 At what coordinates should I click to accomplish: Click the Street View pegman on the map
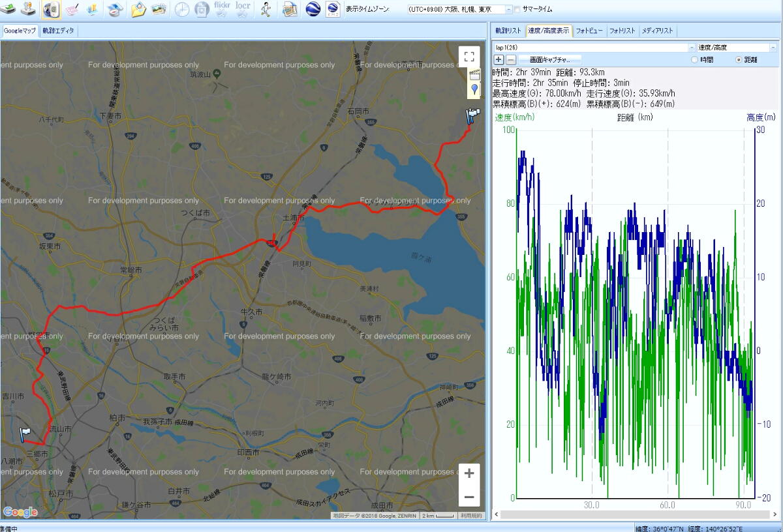coord(474,89)
